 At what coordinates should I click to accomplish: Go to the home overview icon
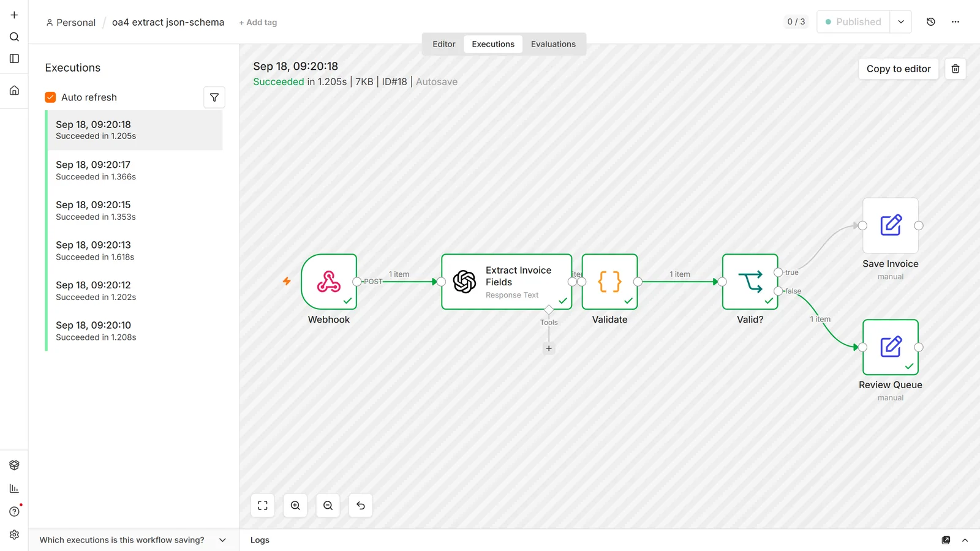point(14,91)
